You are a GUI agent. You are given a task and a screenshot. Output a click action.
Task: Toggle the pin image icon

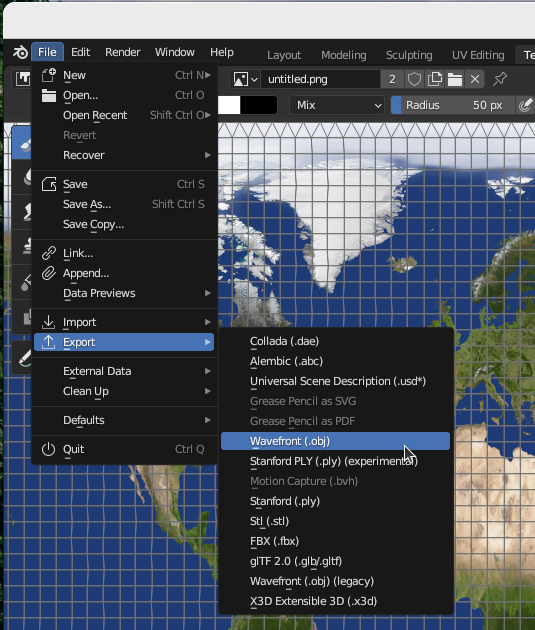tap(500, 79)
